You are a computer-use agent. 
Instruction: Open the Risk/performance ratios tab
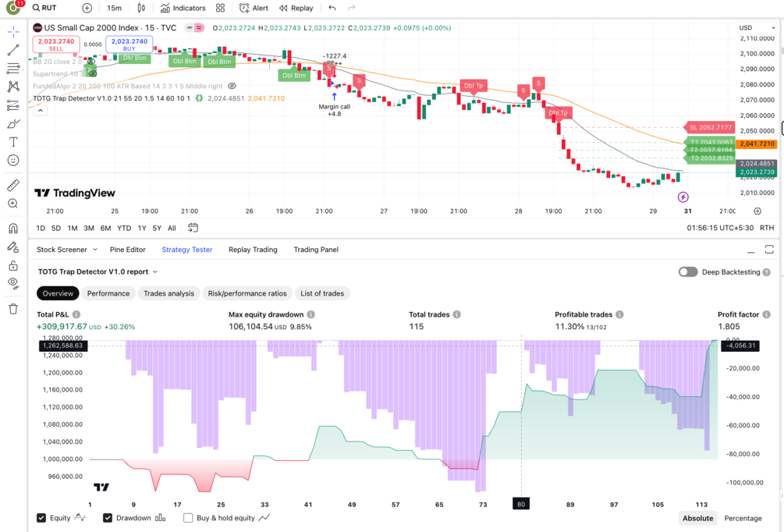pyautogui.click(x=247, y=293)
